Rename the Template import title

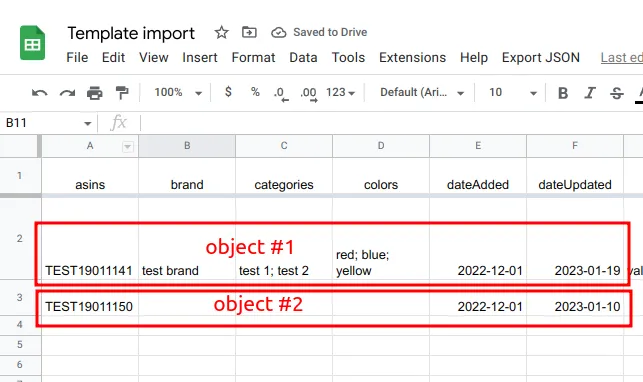131,33
